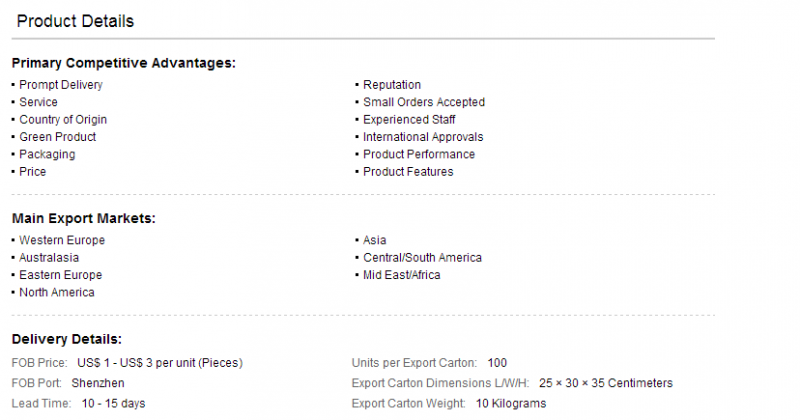Click Experienced Staff item
The height and width of the screenshot is (420, 800).
[x=409, y=119]
